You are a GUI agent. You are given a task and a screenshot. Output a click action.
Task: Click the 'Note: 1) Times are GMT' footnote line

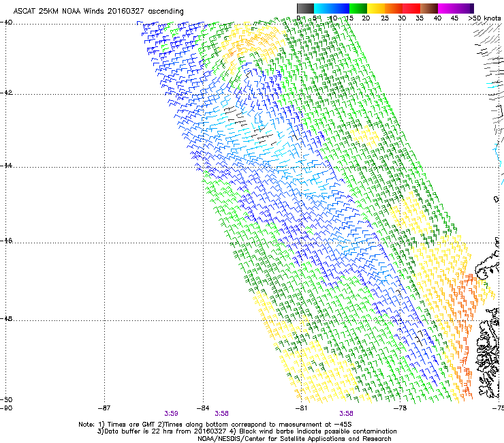pos(215,425)
